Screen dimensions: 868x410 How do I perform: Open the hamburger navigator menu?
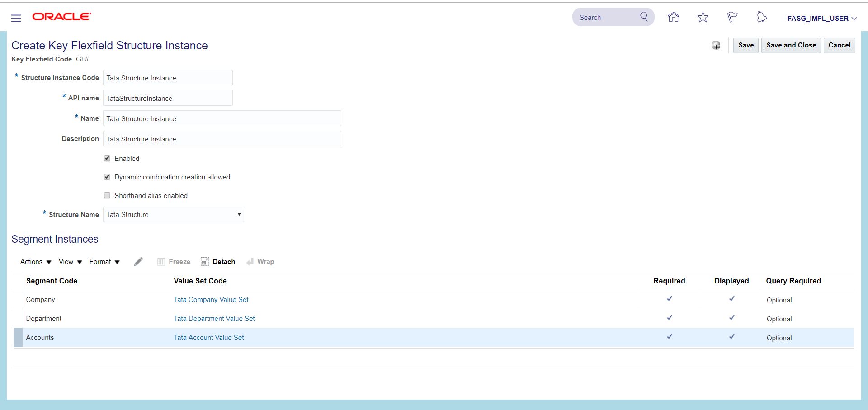pos(16,18)
